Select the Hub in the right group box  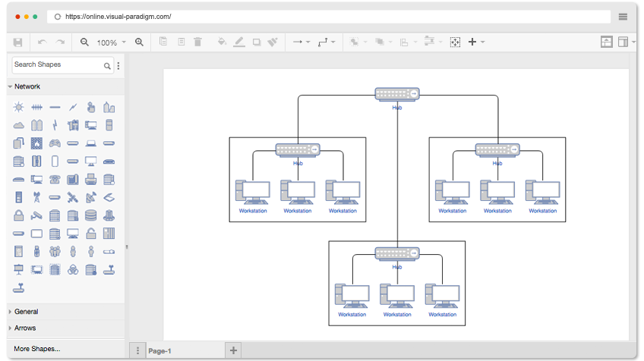497,149
